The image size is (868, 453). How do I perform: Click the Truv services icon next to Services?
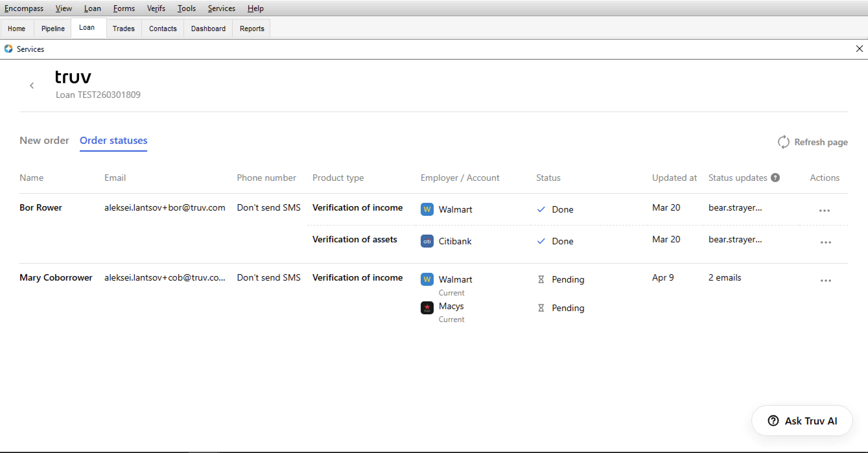coord(8,49)
